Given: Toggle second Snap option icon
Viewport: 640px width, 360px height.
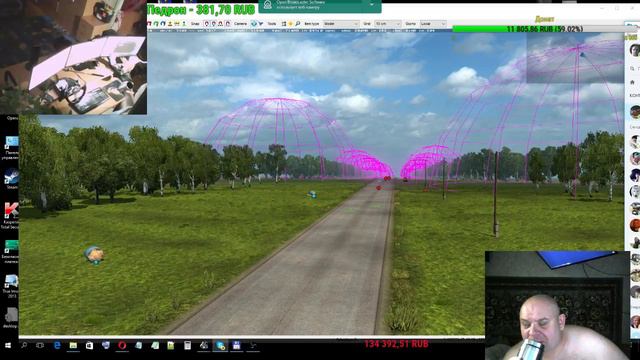Looking at the screenshot, I should point(213,24).
